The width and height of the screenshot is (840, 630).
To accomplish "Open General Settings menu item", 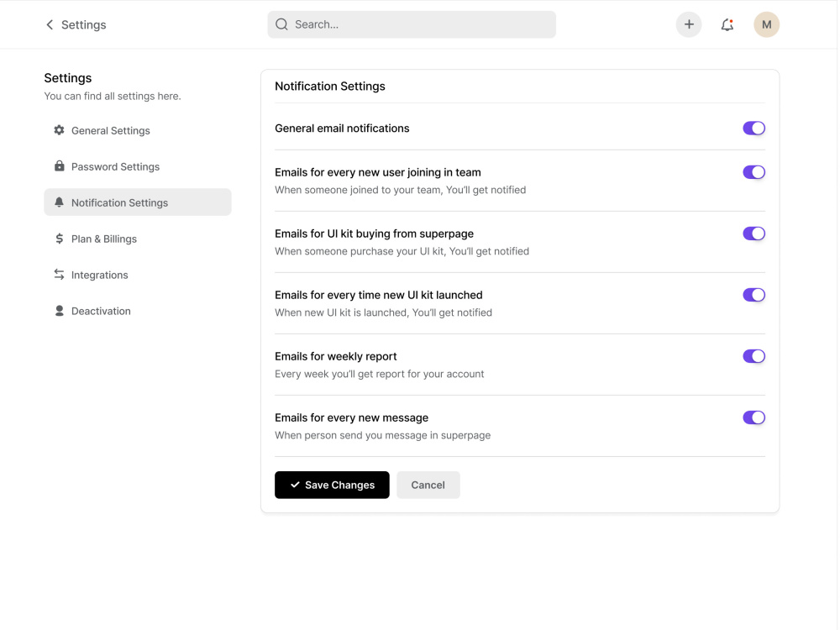I will [138, 130].
